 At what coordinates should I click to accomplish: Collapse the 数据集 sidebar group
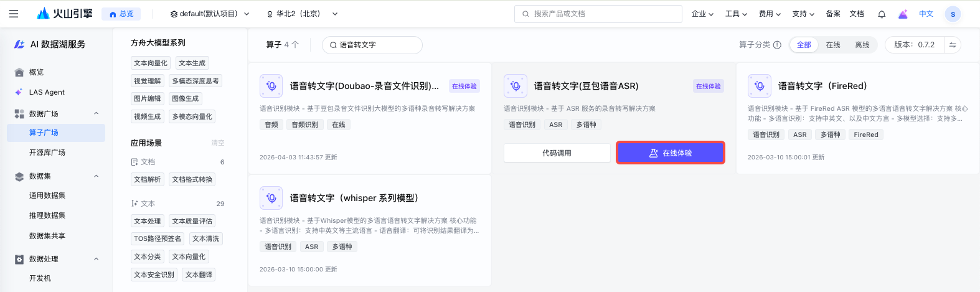click(96, 176)
